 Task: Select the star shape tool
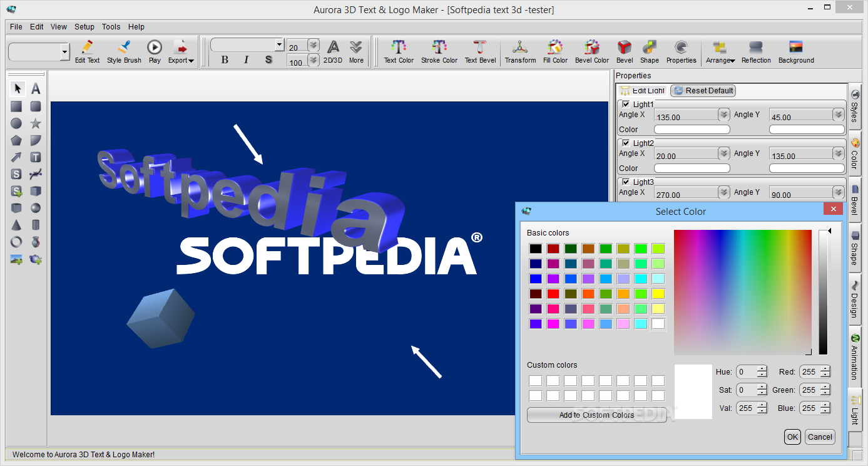[x=36, y=123]
